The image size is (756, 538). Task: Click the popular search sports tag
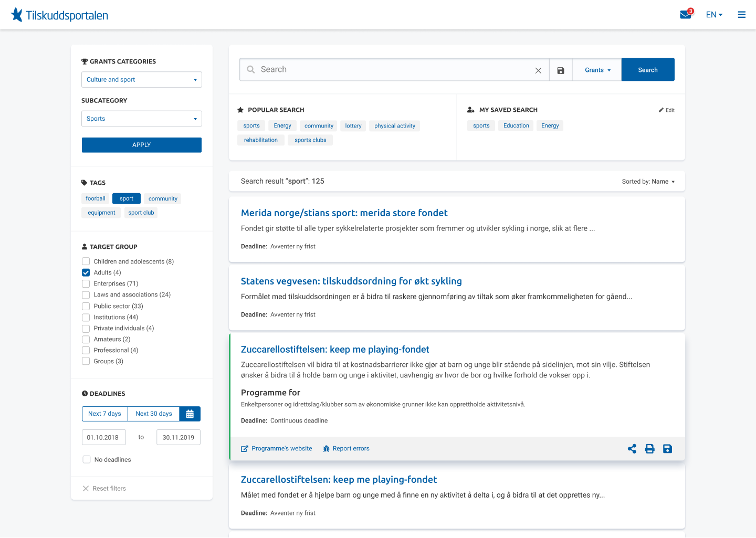(x=251, y=126)
